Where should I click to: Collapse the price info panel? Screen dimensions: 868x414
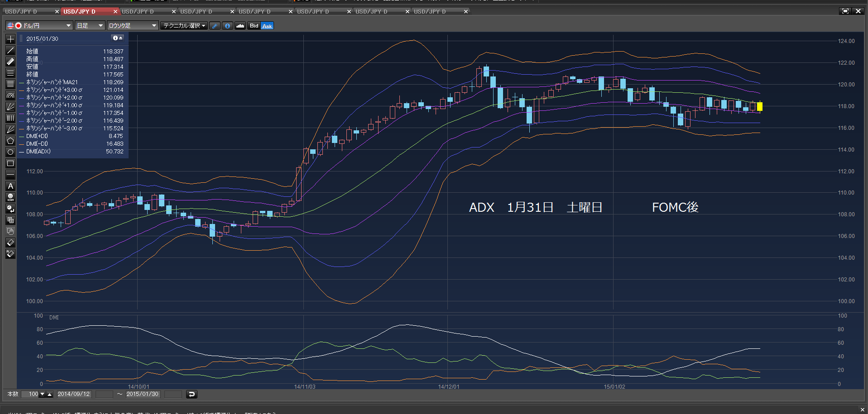click(118, 38)
